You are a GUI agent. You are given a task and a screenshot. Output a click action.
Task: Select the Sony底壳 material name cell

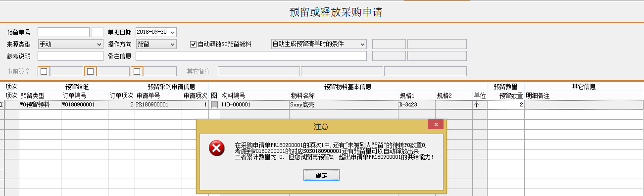344,105
